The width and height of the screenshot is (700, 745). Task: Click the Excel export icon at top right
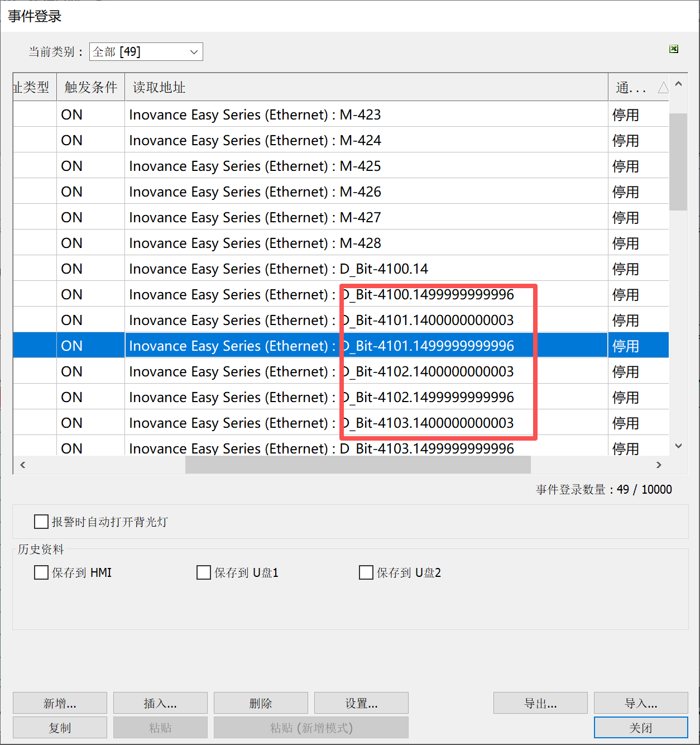point(674,49)
